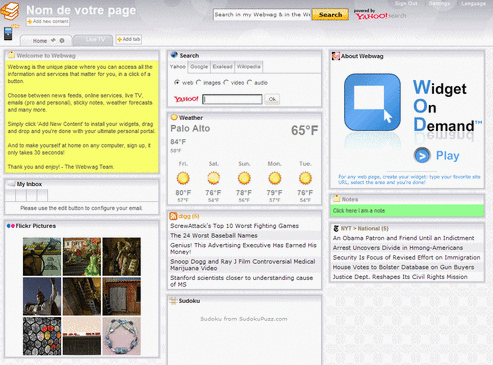Viewport: 493px width, 365px height.
Task: Open 'ScrewAttack's Top 10 Worst Fighting Games'
Action: pos(234,226)
